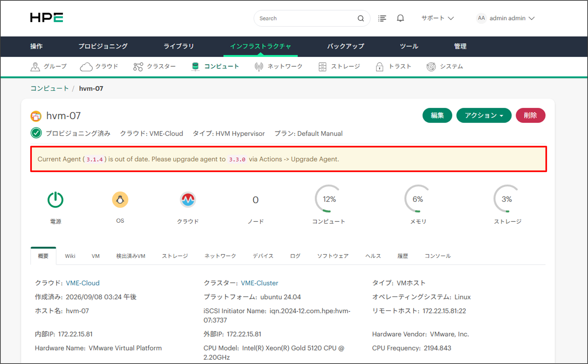Open the アクション dropdown button
Screen dimensions: 588x364
(x=484, y=115)
